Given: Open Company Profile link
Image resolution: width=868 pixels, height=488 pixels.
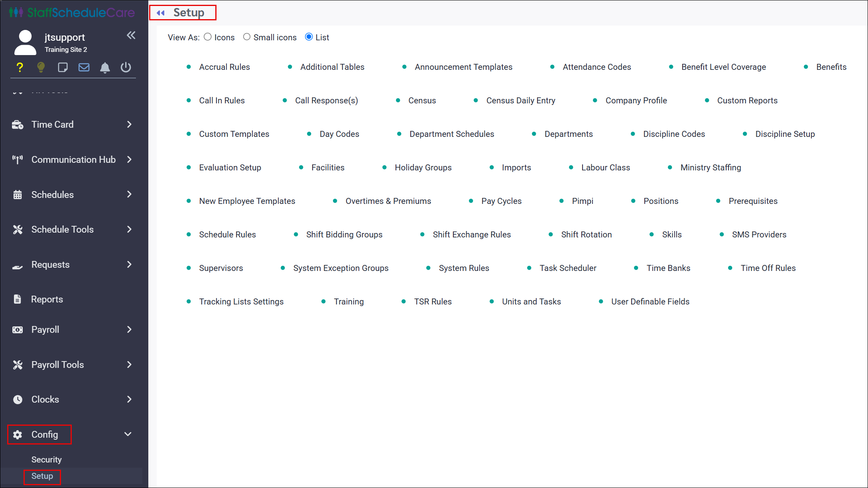Looking at the screenshot, I should tap(636, 101).
